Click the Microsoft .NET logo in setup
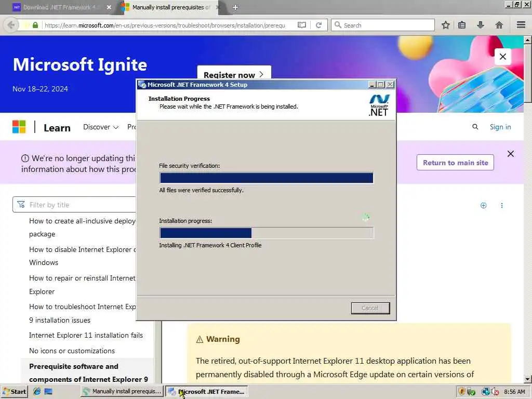 pos(379,105)
